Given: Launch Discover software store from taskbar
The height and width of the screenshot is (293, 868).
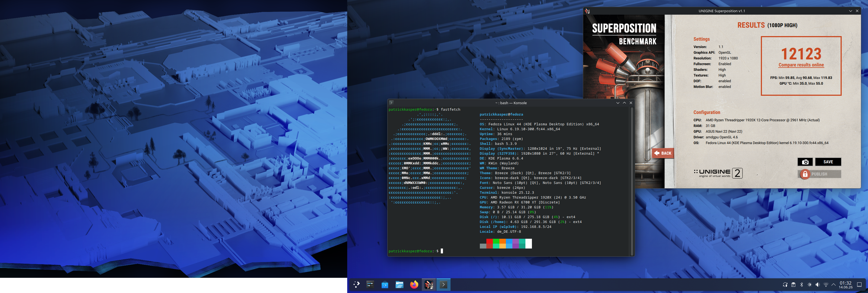Looking at the screenshot, I should pyautogui.click(x=385, y=285).
